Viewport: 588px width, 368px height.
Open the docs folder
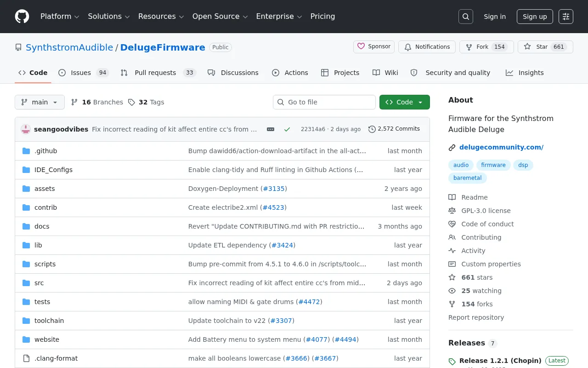[x=42, y=226]
